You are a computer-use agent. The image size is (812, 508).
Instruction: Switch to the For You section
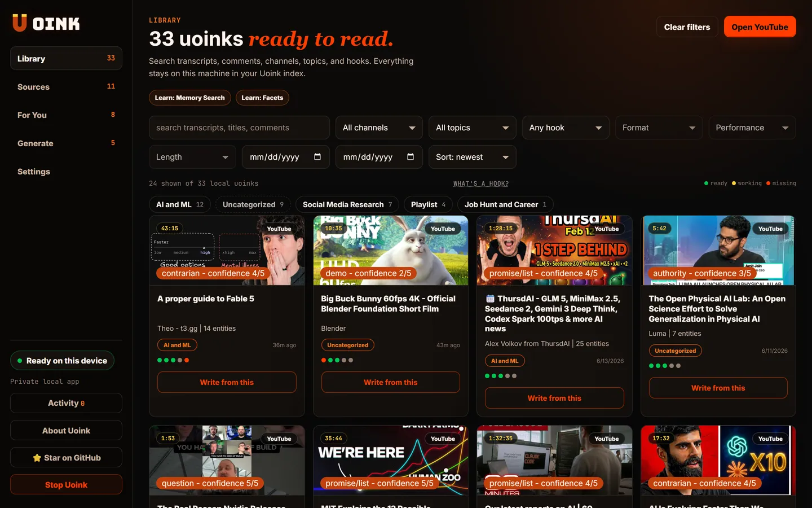point(66,115)
